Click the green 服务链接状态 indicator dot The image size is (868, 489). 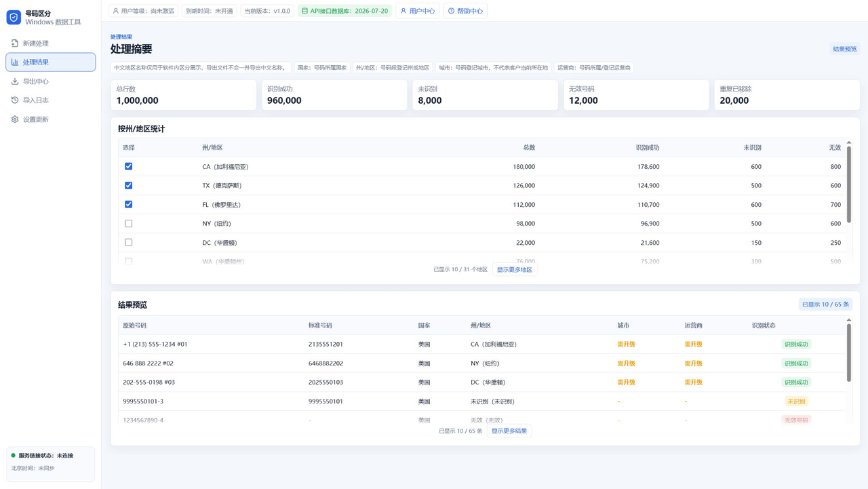pos(13,456)
